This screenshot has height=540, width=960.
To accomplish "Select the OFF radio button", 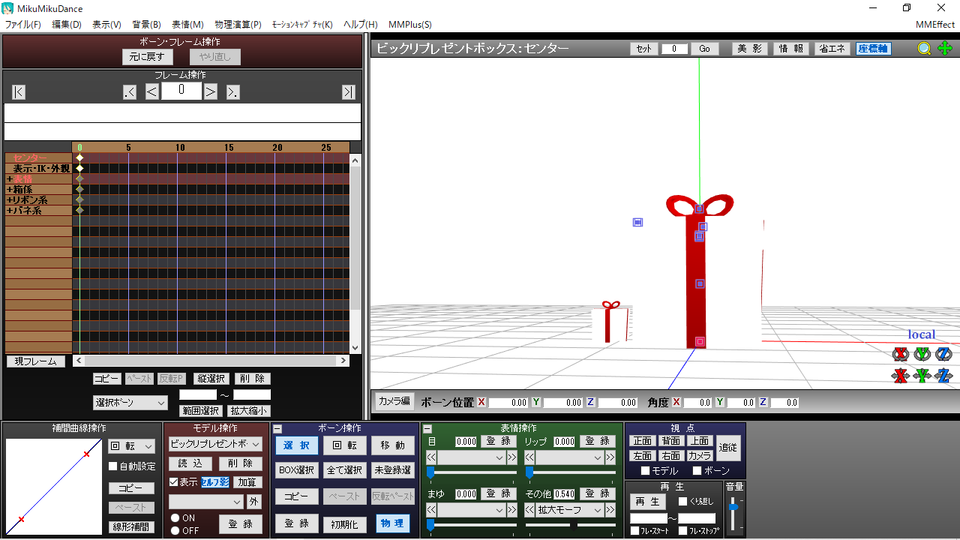I will pyautogui.click(x=175, y=530).
